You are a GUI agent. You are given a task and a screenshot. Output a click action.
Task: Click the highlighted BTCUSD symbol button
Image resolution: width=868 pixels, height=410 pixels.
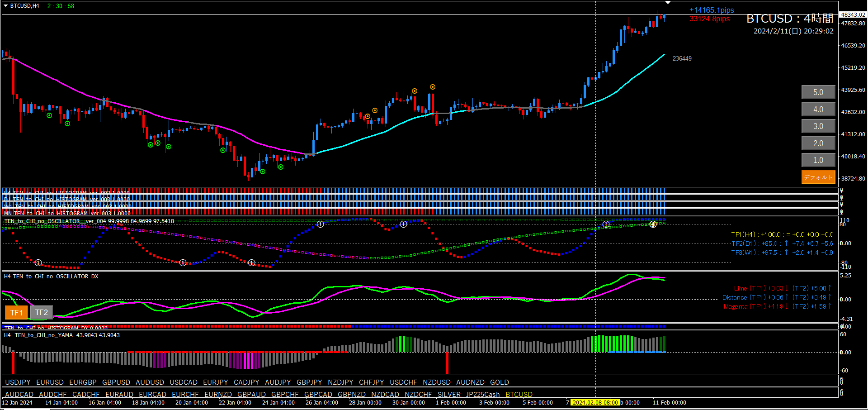(x=519, y=395)
